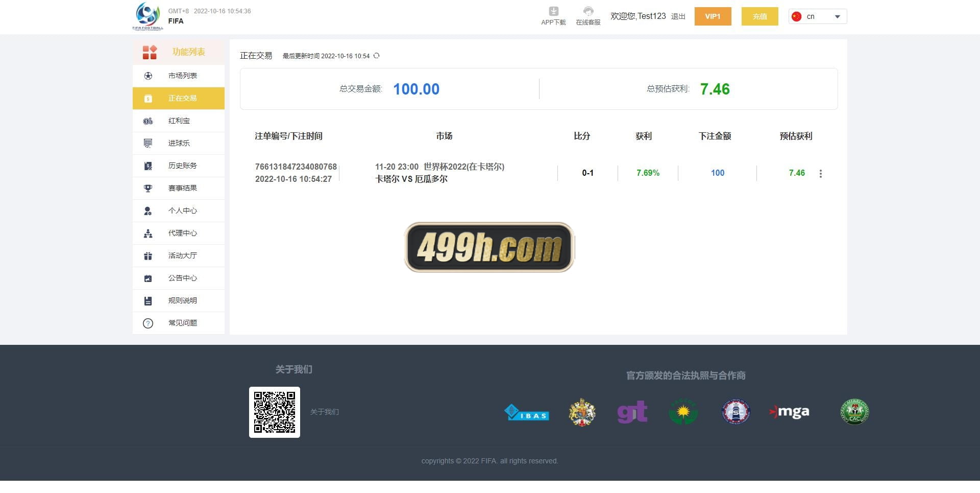Screen dimensions: 980x493
Task: Click 退出 logout link
Action: point(678,16)
